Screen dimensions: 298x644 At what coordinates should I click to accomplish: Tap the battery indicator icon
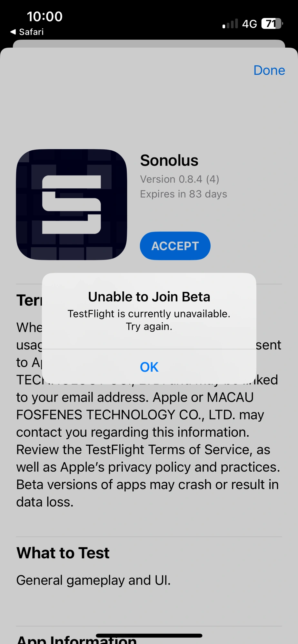tap(272, 24)
